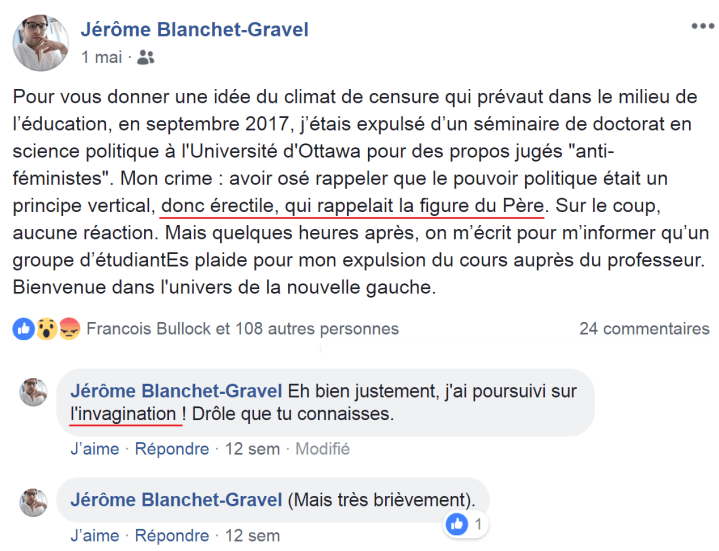Reply to the '(Mais très brièvement)' comment
Viewport: 719px width, 551px height.
tap(173, 535)
